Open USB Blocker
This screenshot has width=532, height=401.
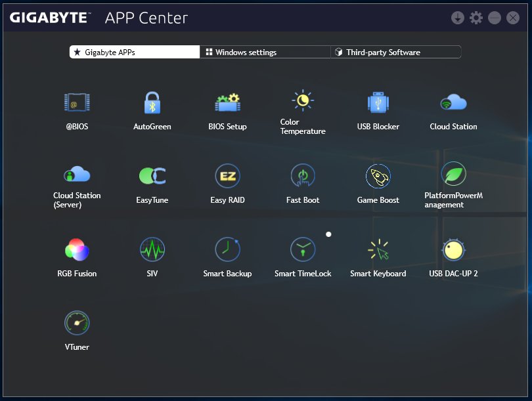pos(378,104)
